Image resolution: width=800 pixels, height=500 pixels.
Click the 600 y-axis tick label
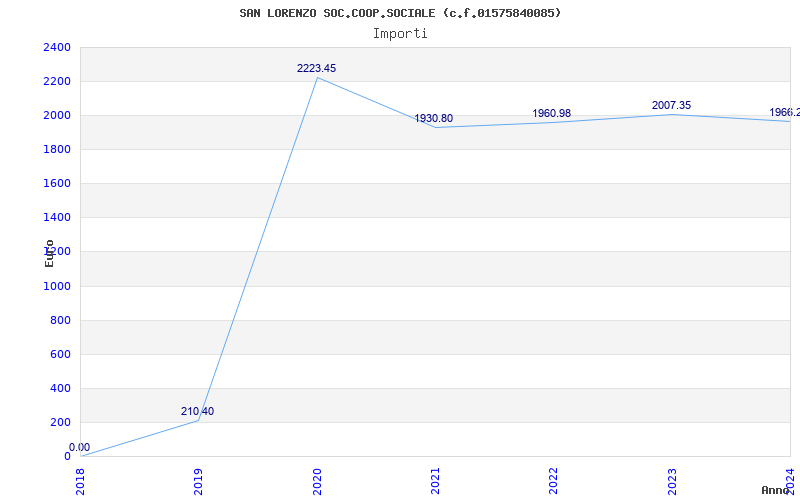point(61,355)
